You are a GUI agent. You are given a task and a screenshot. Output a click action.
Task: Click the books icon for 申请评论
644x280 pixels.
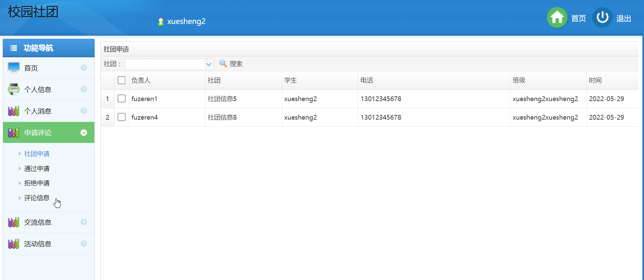[x=14, y=132]
